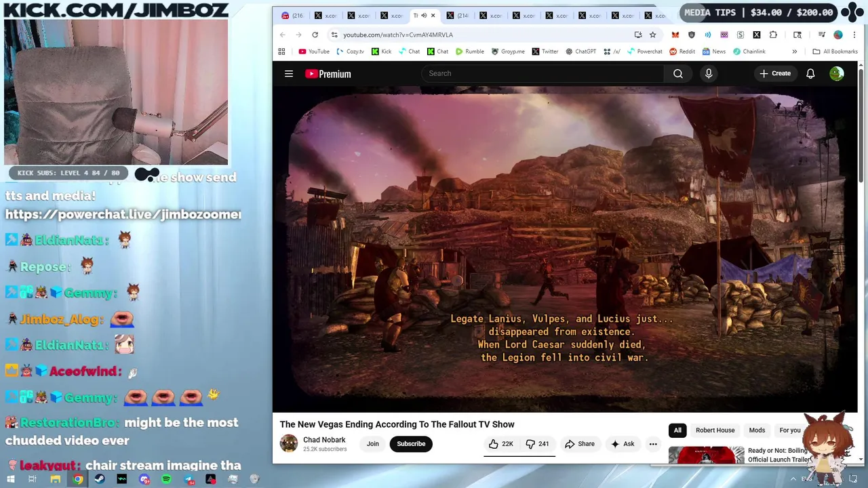Open the Twitter bookmark
The width and height of the screenshot is (868, 488).
pyautogui.click(x=545, y=52)
